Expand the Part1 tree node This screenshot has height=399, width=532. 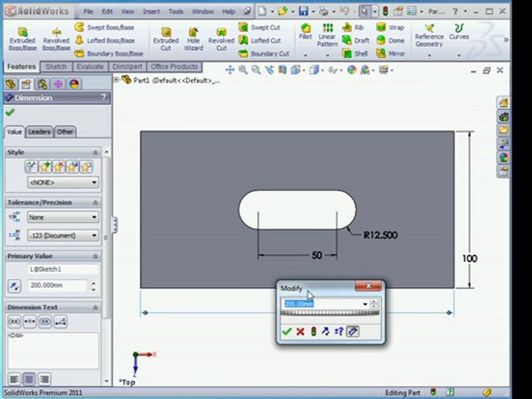coord(116,80)
